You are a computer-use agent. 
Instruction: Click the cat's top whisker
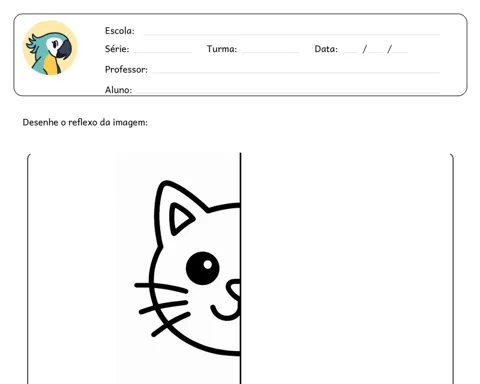pos(161,288)
